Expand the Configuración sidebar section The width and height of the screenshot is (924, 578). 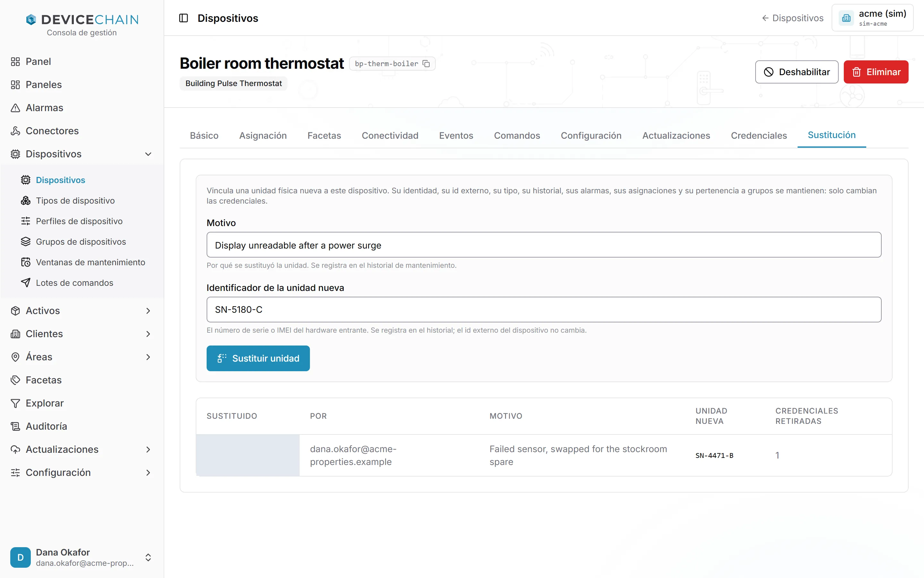(x=148, y=472)
